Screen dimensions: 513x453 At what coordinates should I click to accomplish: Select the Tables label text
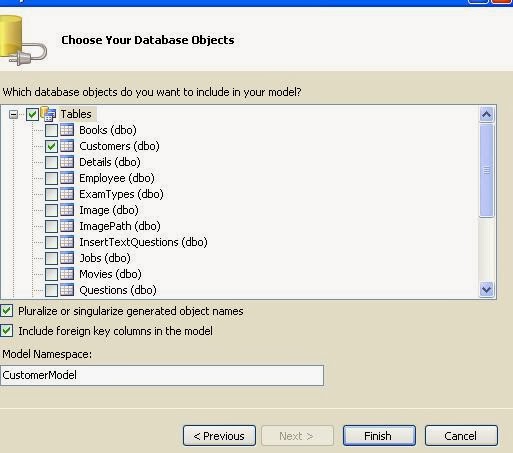click(x=76, y=114)
